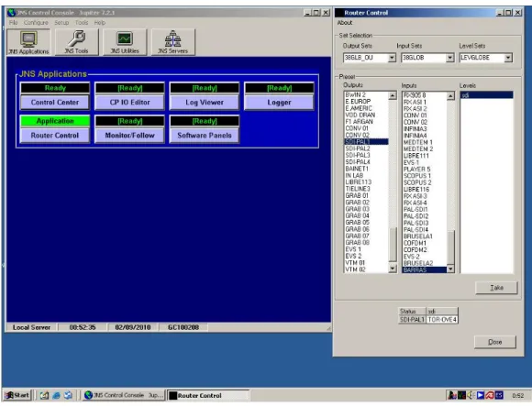Open the Tools menu
The height and width of the screenshot is (406, 532).
(x=82, y=23)
